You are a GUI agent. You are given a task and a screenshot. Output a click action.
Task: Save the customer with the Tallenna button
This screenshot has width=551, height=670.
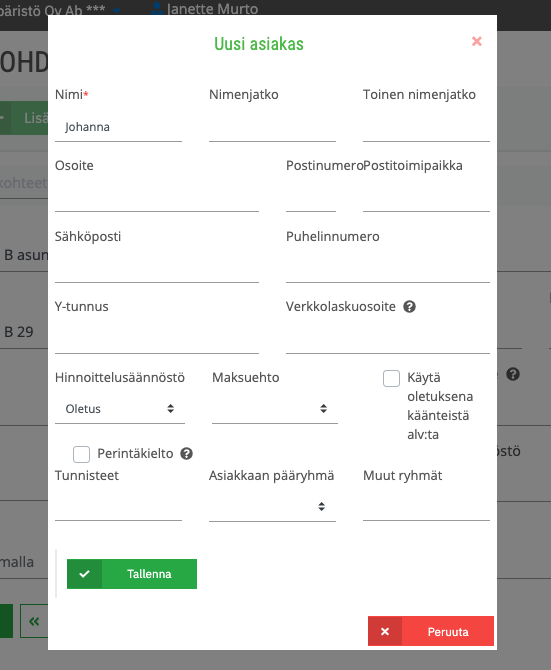coord(132,574)
